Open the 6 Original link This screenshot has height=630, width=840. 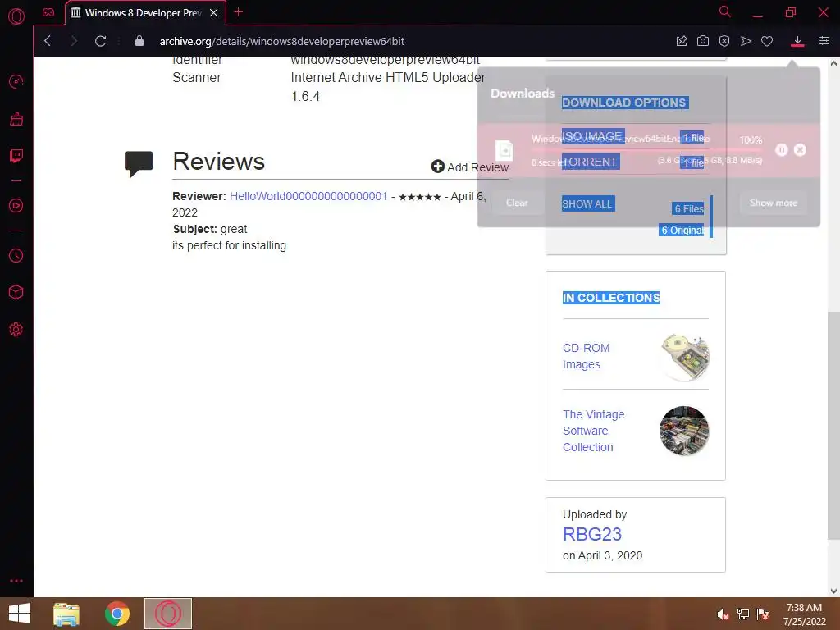pyautogui.click(x=682, y=231)
